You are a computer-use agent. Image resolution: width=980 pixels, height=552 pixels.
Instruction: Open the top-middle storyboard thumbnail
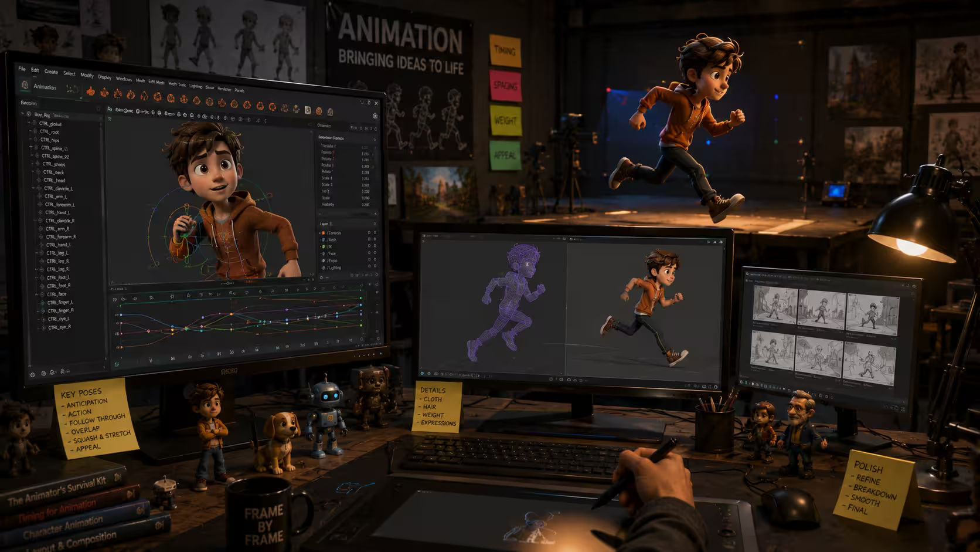pos(822,309)
